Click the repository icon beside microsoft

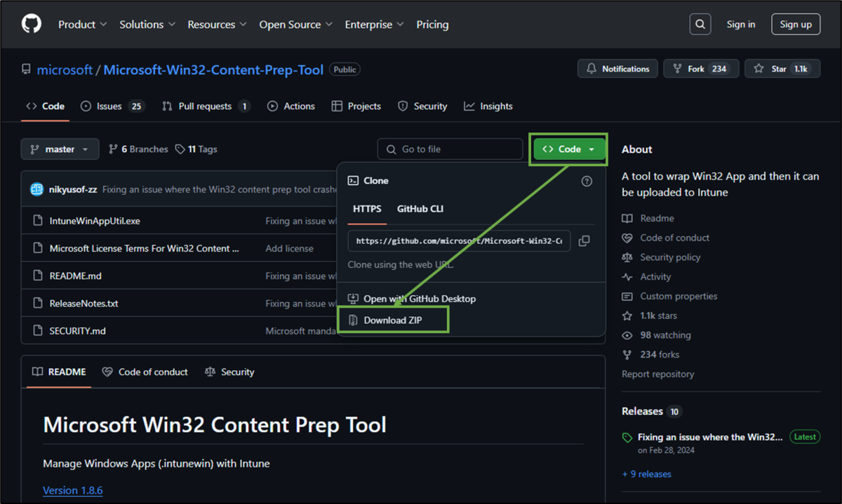[26, 69]
